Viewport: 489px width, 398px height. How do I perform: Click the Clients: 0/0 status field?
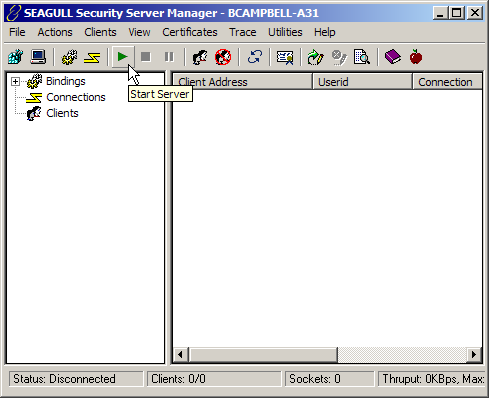pos(214,379)
